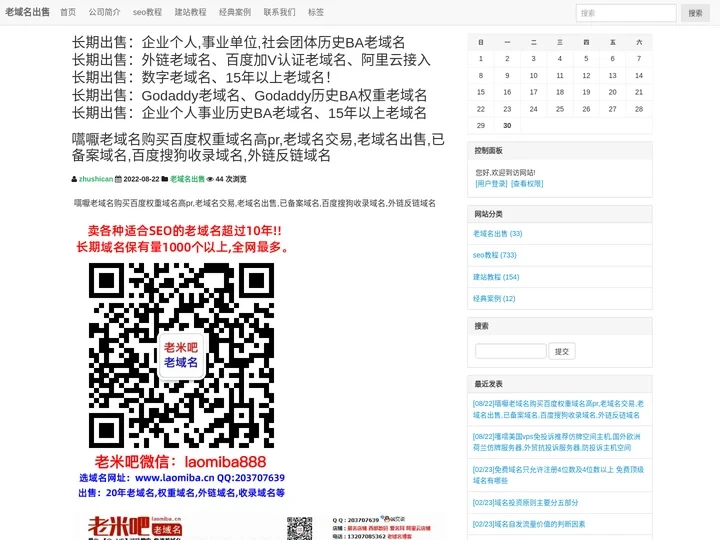The width and height of the screenshot is (720, 540).
Task: Select day 15 in the calendar
Action: [x=481, y=92]
